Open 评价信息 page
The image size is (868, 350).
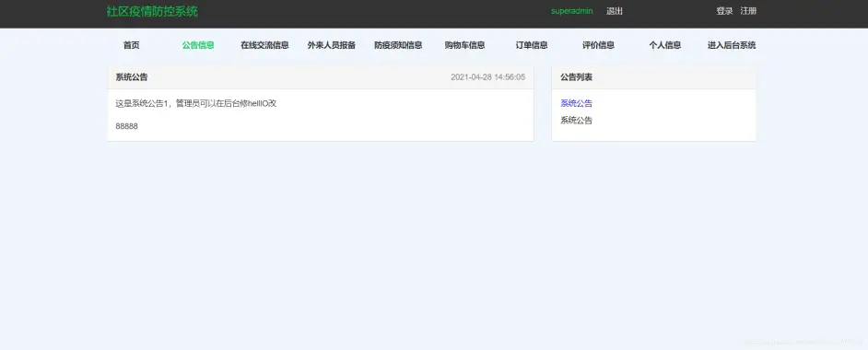point(598,45)
